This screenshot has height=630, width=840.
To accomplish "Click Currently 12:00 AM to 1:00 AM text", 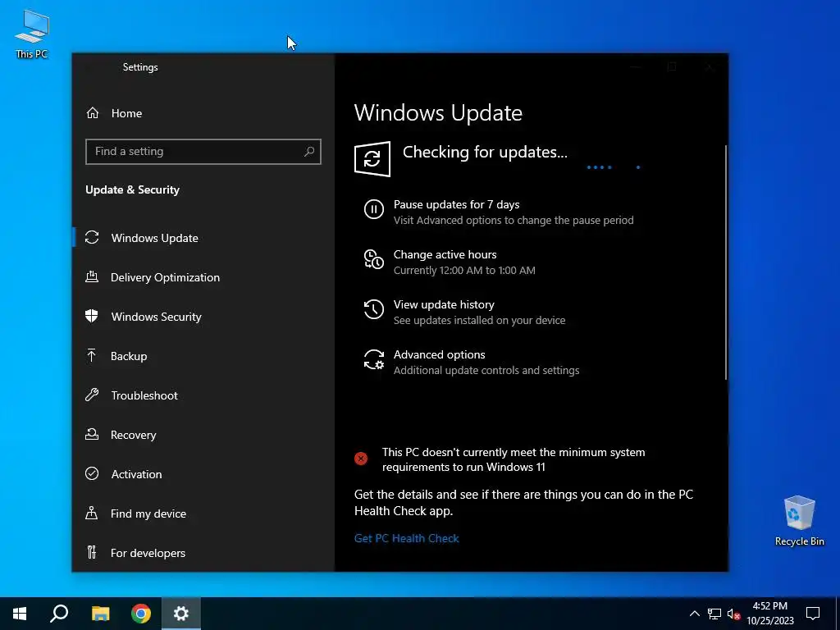I will [464, 271].
